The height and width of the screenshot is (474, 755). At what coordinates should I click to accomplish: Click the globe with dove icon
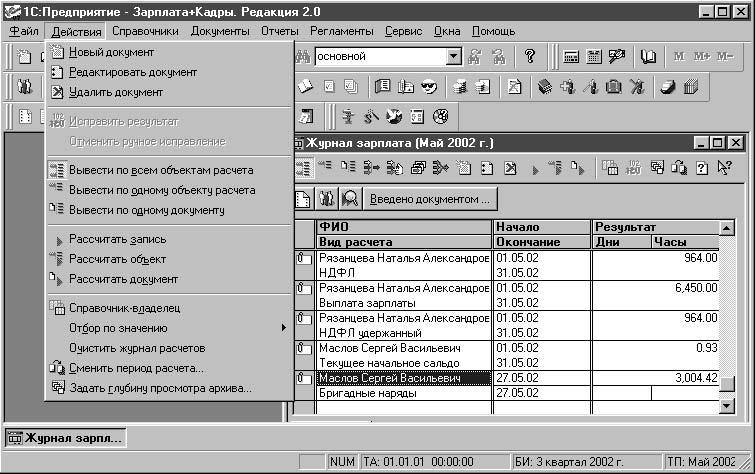(394, 117)
